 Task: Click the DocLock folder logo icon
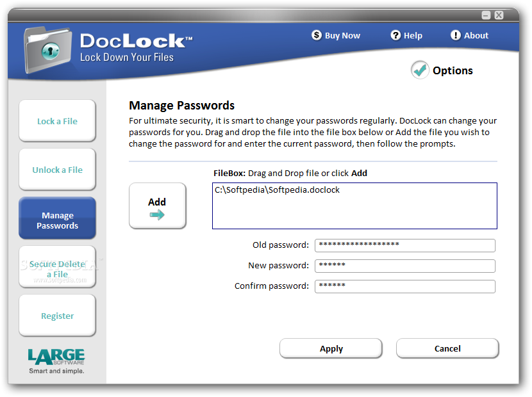[47, 50]
